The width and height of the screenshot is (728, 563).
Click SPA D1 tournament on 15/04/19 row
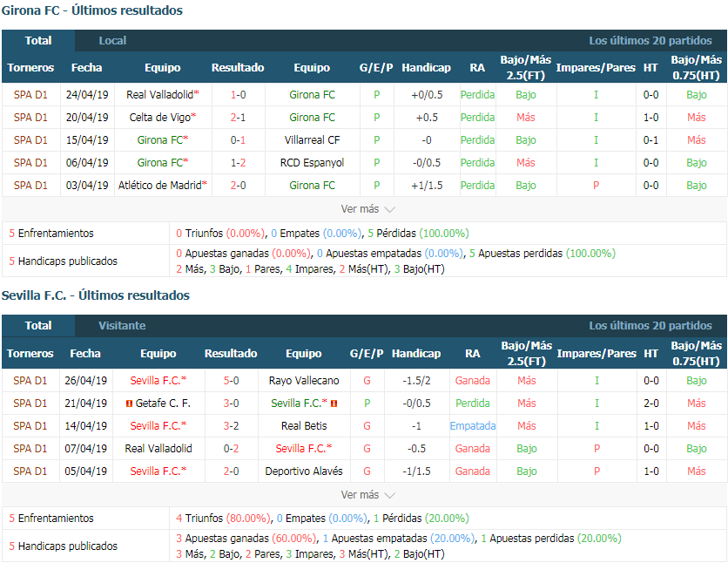[x=30, y=140]
